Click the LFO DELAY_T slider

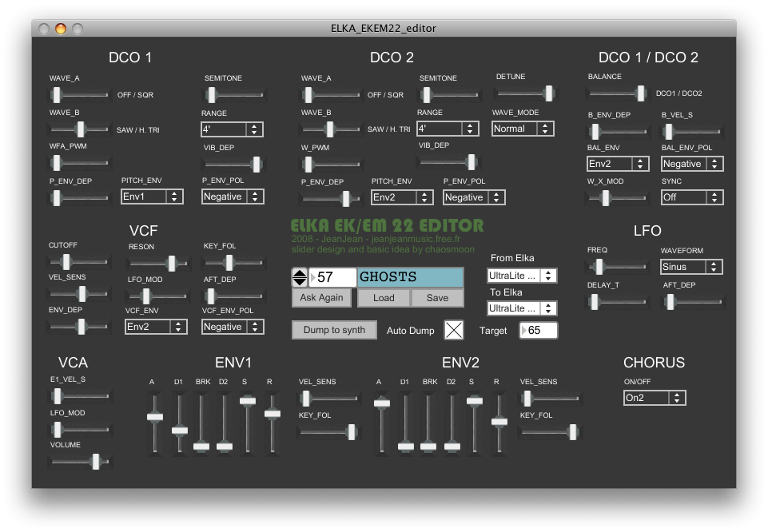(617, 302)
